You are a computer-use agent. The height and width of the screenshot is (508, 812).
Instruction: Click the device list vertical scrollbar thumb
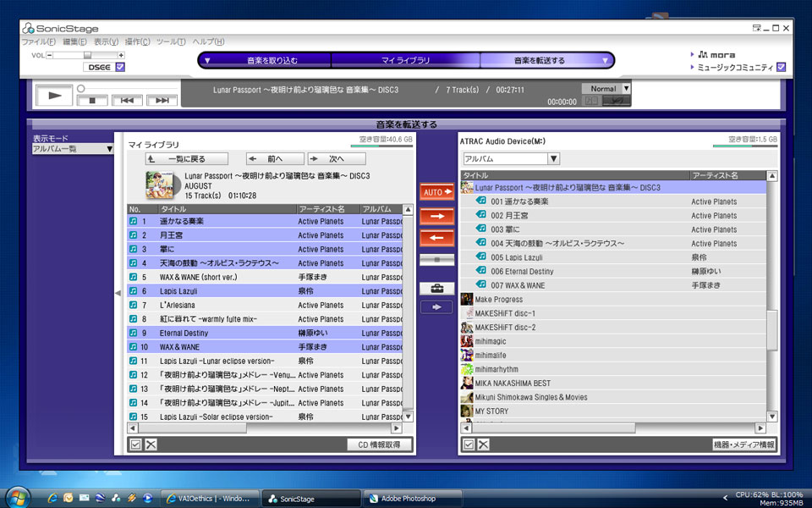tap(772, 330)
